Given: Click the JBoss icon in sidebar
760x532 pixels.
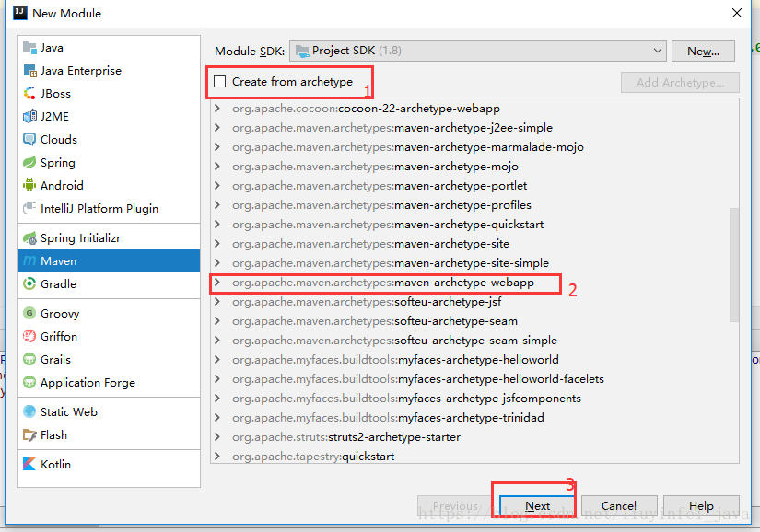Looking at the screenshot, I should click(x=29, y=94).
